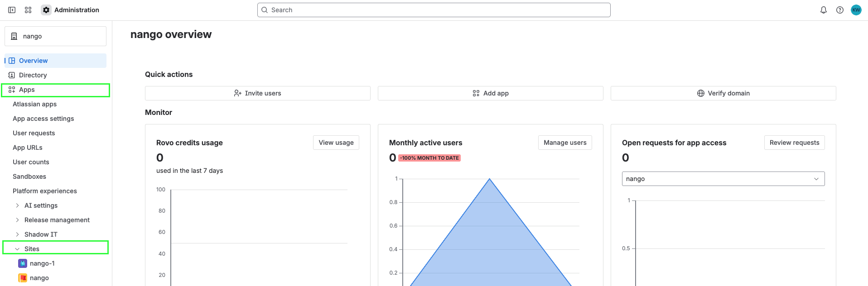
Task: Click View usage for Rovo credits
Action: 336,143
